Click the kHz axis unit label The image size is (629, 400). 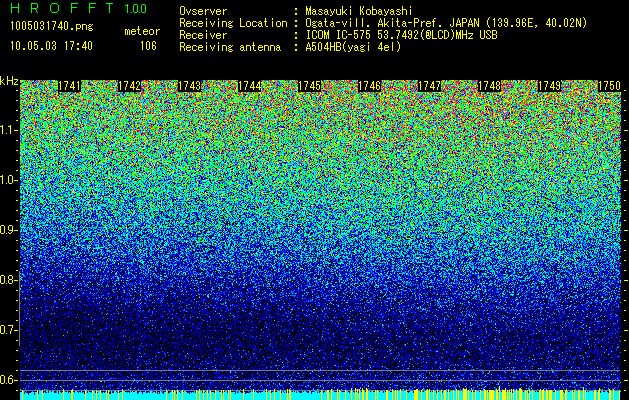coord(9,81)
